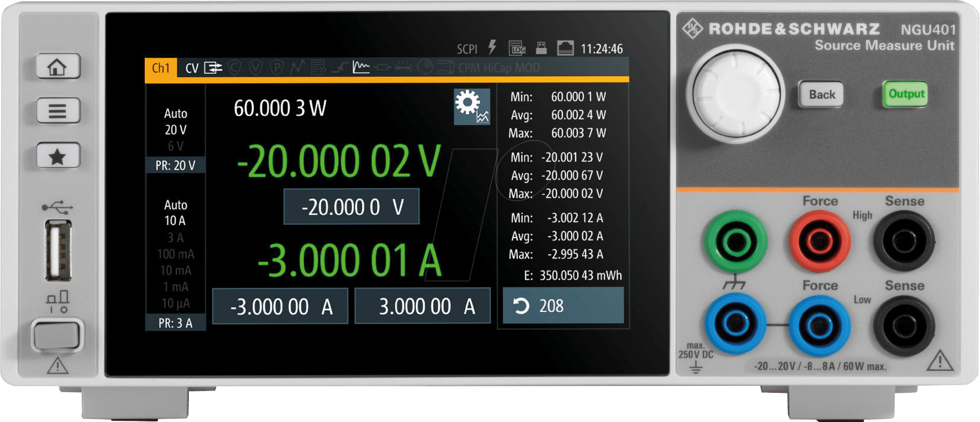Select Auto current range
The height and width of the screenshot is (422, 980).
pyautogui.click(x=176, y=205)
